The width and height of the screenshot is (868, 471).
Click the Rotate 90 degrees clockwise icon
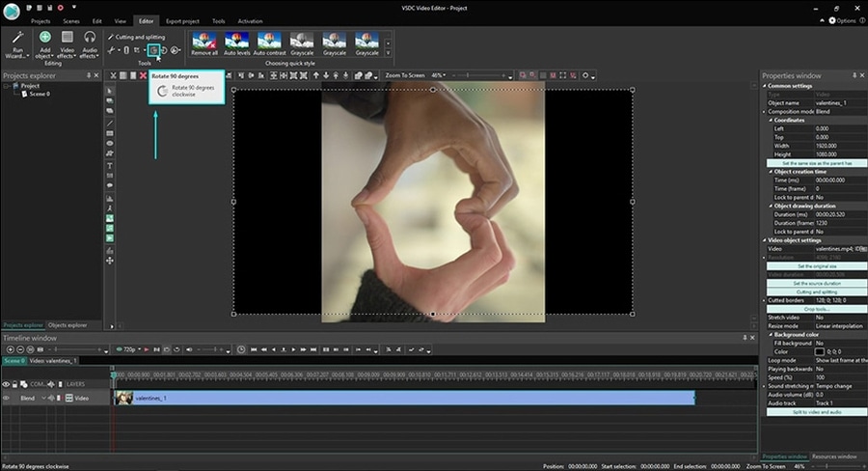click(x=153, y=50)
